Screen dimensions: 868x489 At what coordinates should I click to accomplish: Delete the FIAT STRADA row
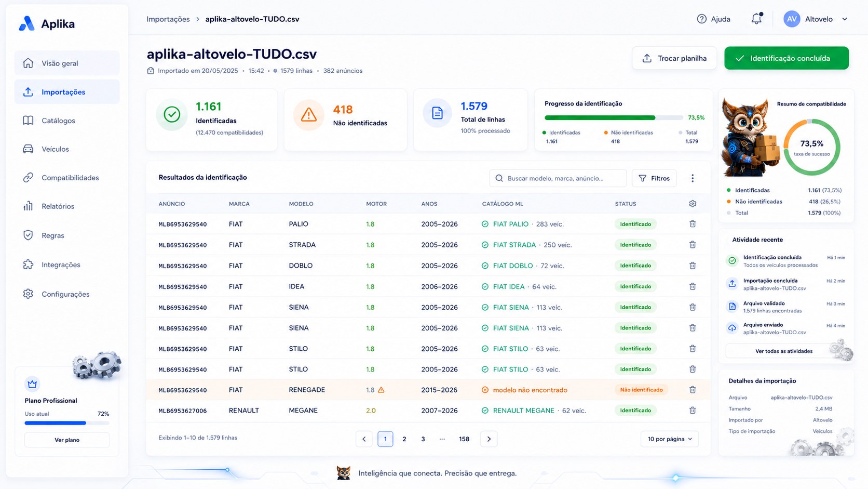pos(693,245)
